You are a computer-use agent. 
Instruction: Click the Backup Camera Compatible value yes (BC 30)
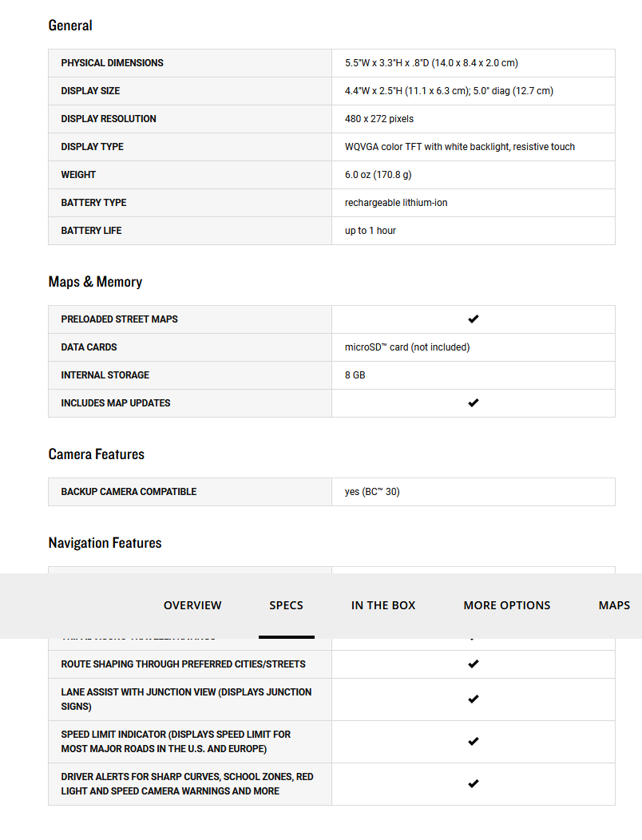click(x=372, y=492)
